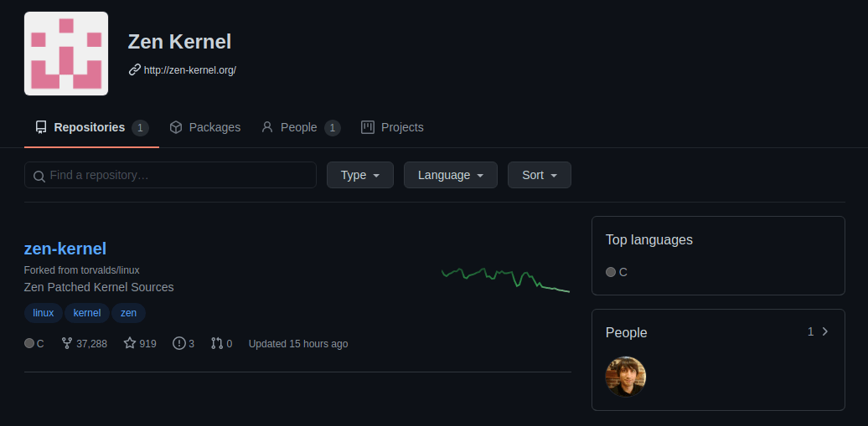The image size is (868, 426).
Task: Select the kernel topic tag
Action: (x=87, y=312)
